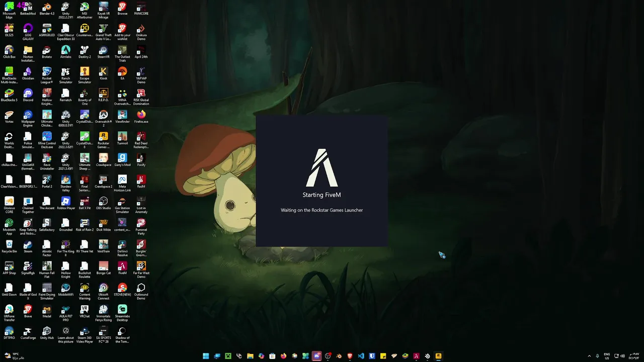Open MSI Afterburner from the desktop
Viewport: 644px width, 362px height.
point(85,10)
